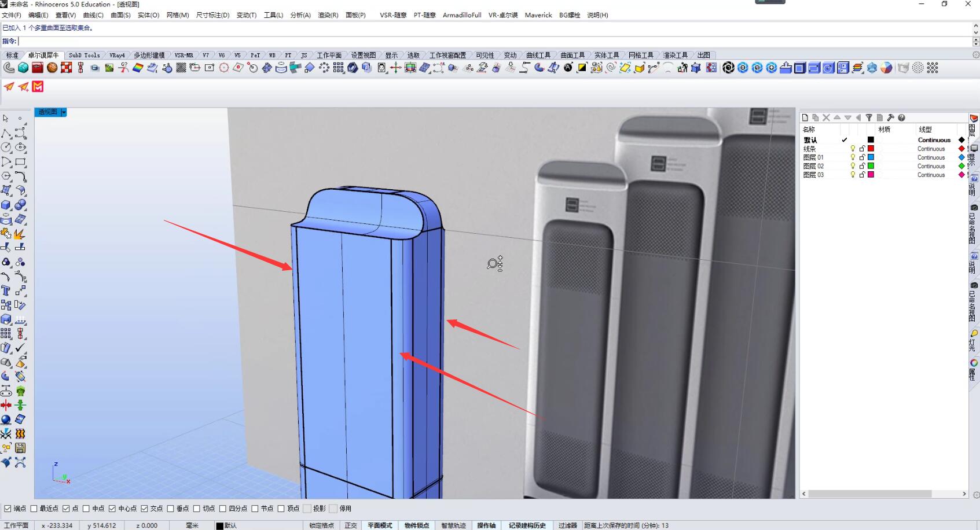Click the layers panel horizontal scrollbar
980x530 pixels.
click(870, 494)
